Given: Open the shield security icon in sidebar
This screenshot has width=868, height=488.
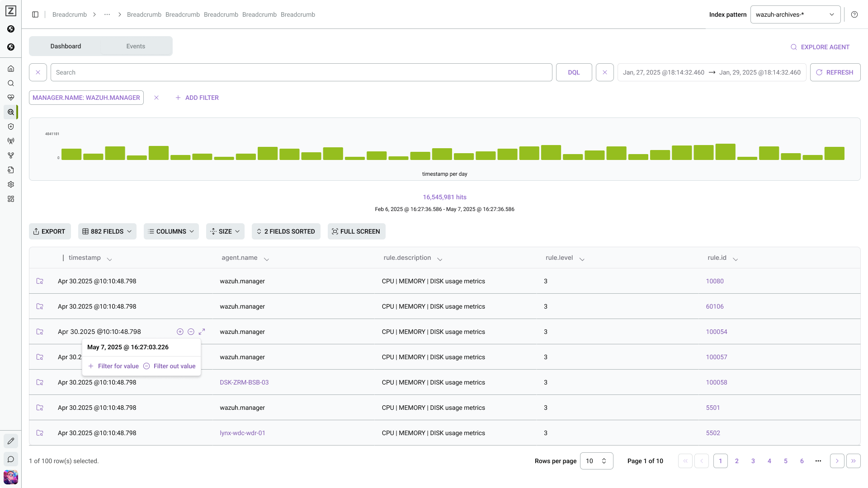Looking at the screenshot, I should (x=11, y=127).
